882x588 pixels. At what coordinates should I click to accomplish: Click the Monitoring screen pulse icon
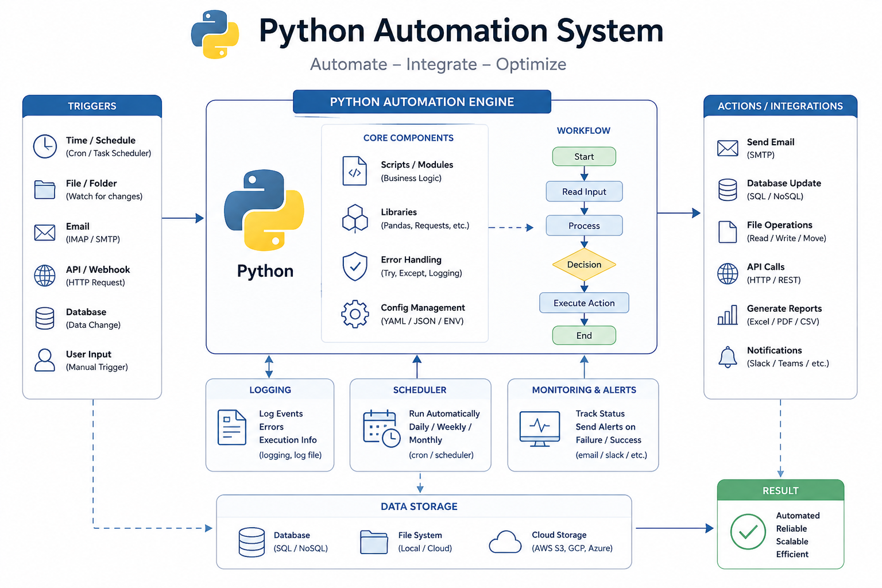click(x=540, y=428)
